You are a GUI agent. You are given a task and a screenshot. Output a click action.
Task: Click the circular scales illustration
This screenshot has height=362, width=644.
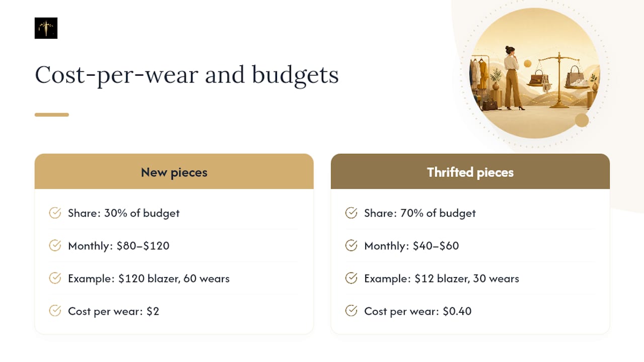(535, 73)
